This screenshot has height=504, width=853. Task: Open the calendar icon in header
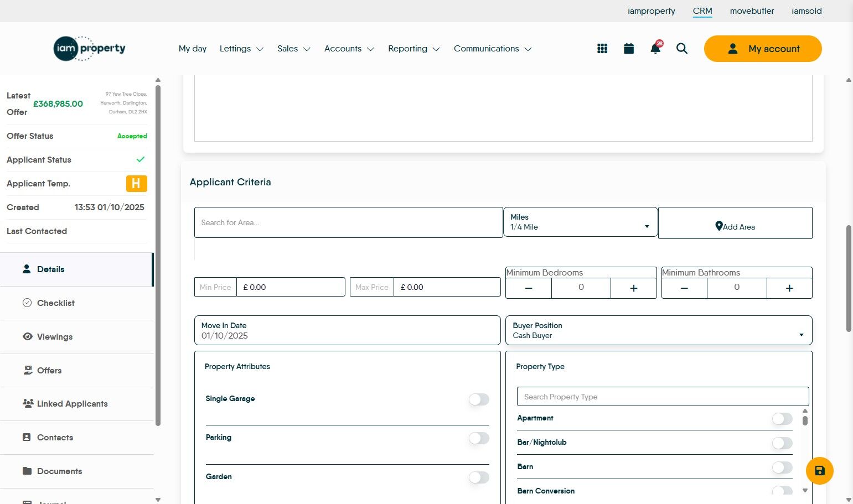tap(629, 49)
